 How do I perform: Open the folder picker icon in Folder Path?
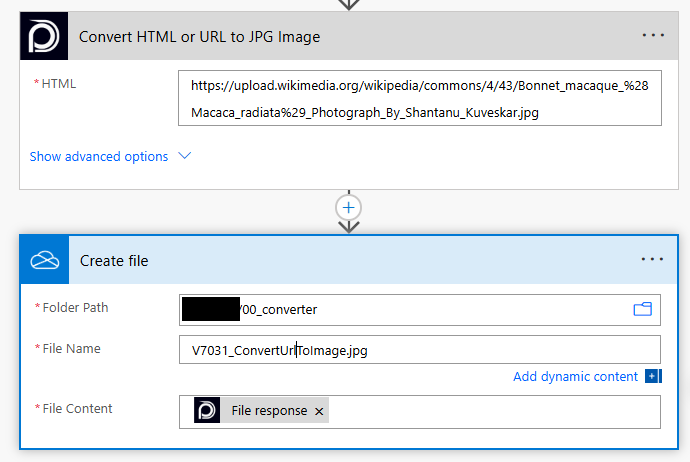click(642, 309)
